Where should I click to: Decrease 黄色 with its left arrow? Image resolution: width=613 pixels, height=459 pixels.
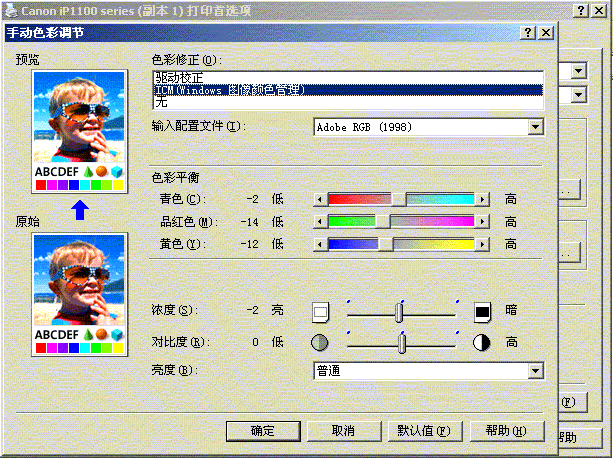click(x=321, y=243)
